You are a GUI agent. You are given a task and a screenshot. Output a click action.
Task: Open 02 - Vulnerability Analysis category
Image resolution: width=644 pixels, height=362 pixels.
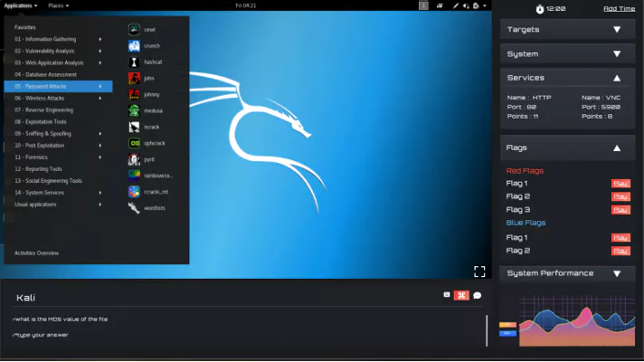(58, 51)
